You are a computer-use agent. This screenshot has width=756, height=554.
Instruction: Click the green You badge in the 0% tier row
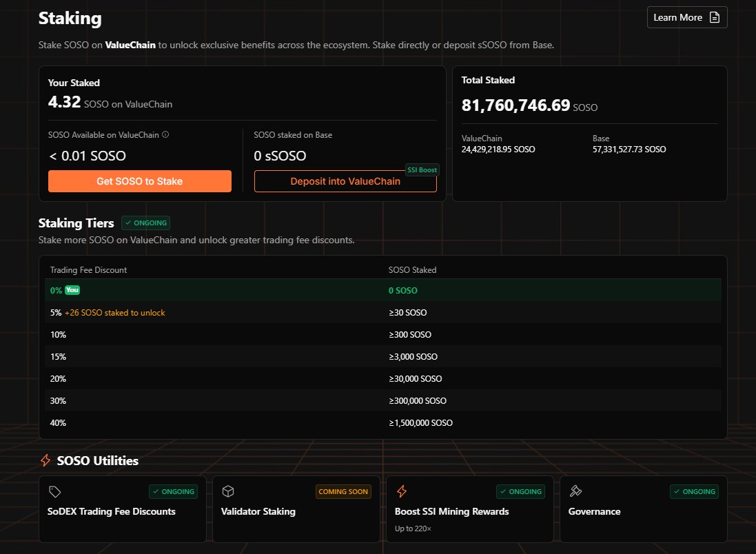[72, 290]
